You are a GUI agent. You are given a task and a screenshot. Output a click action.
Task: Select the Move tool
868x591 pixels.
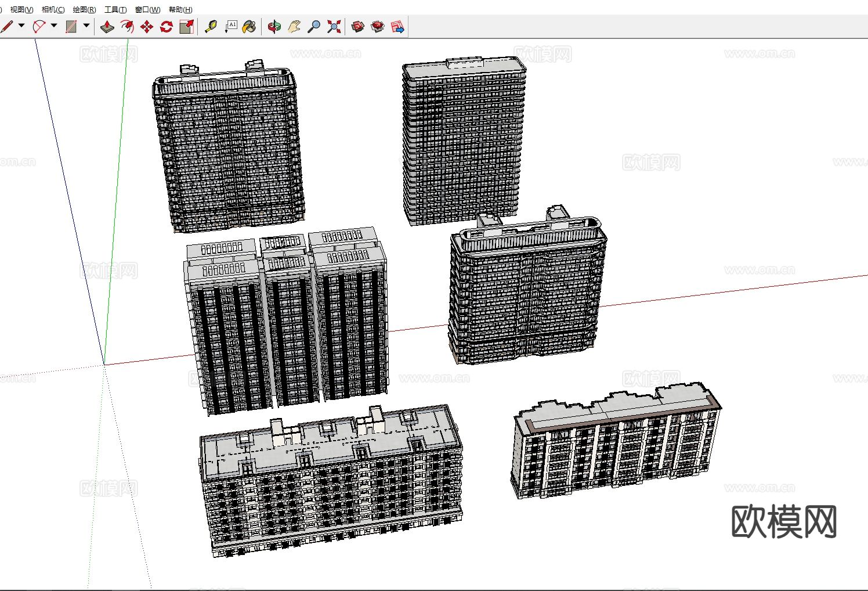pyautogui.click(x=147, y=27)
